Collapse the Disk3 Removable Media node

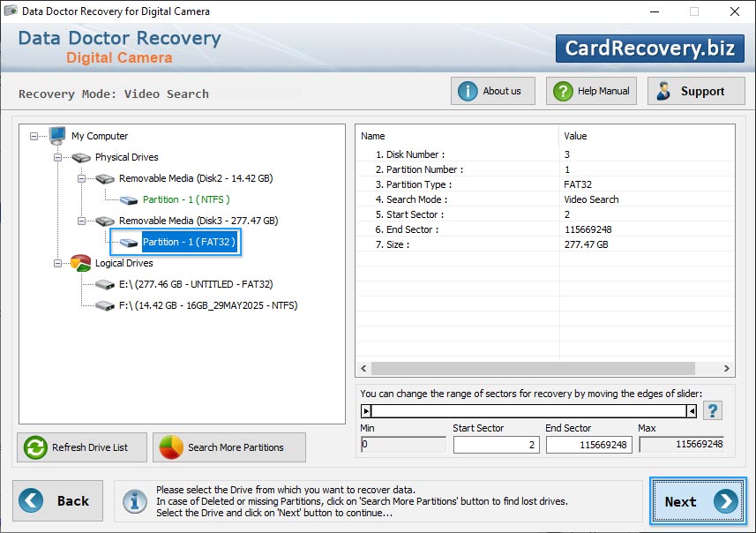pyautogui.click(x=81, y=221)
